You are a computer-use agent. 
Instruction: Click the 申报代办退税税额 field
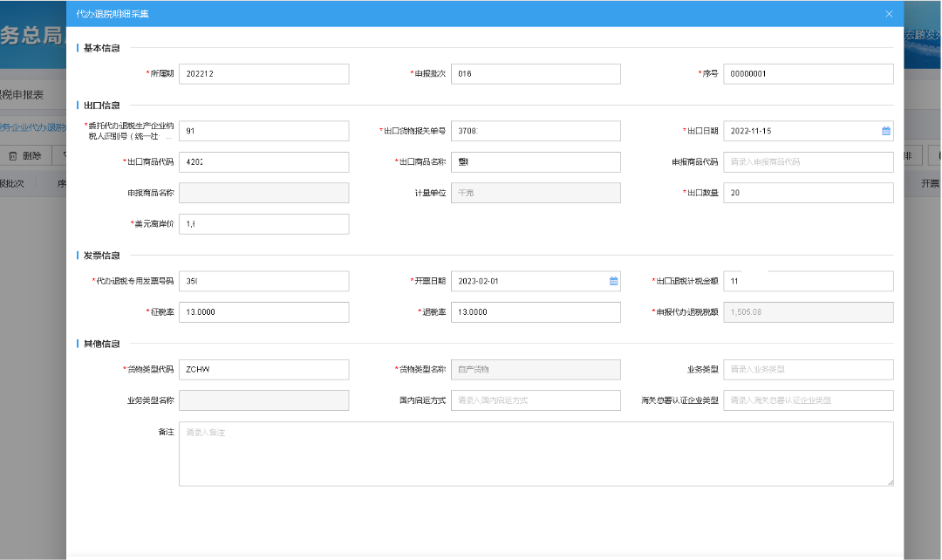coord(808,312)
